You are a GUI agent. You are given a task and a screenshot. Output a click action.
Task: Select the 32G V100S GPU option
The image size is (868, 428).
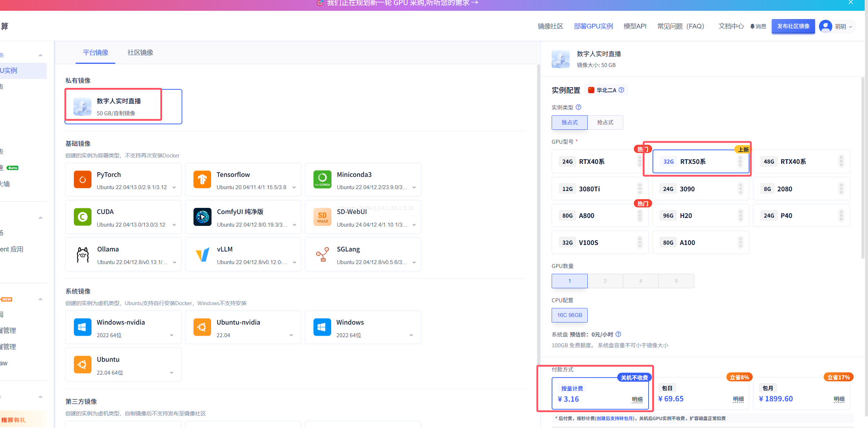click(x=600, y=242)
